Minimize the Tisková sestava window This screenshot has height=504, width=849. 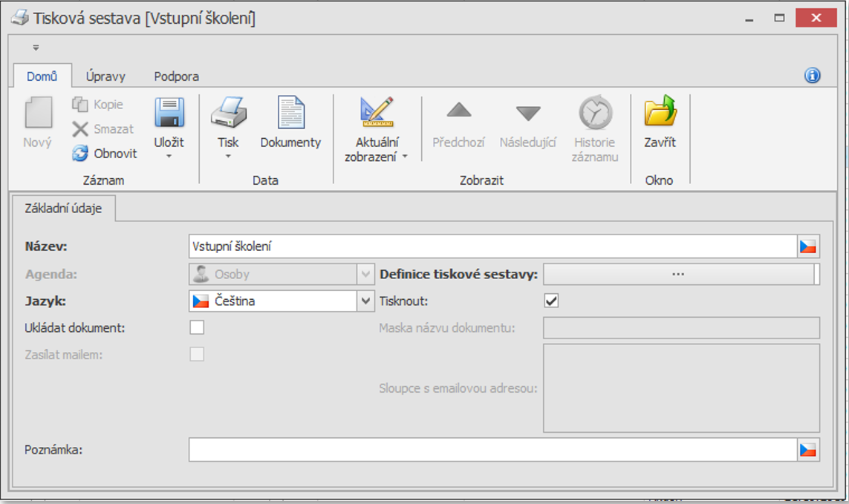click(749, 19)
